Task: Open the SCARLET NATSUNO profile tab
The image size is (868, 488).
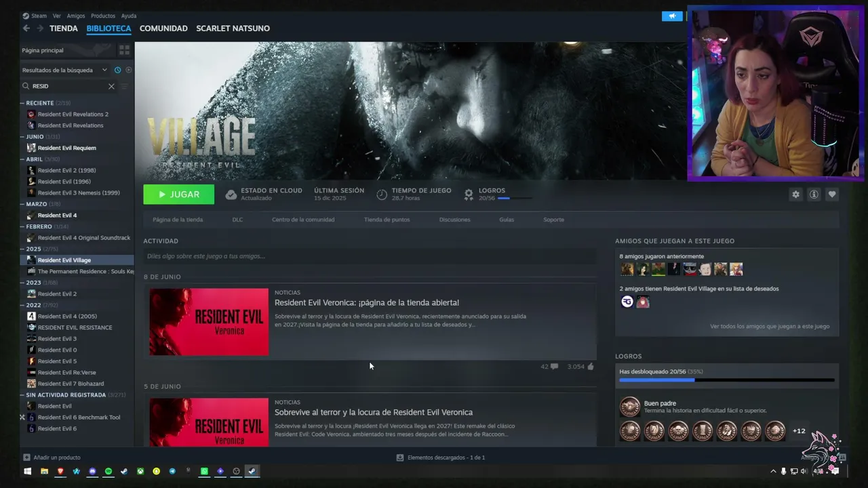Action: [x=233, y=28]
